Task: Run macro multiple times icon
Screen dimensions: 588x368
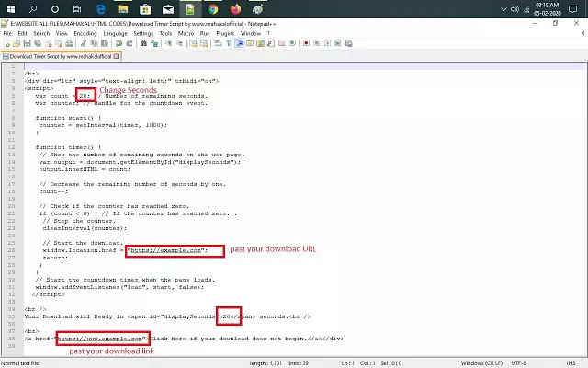Action: [x=337, y=43]
